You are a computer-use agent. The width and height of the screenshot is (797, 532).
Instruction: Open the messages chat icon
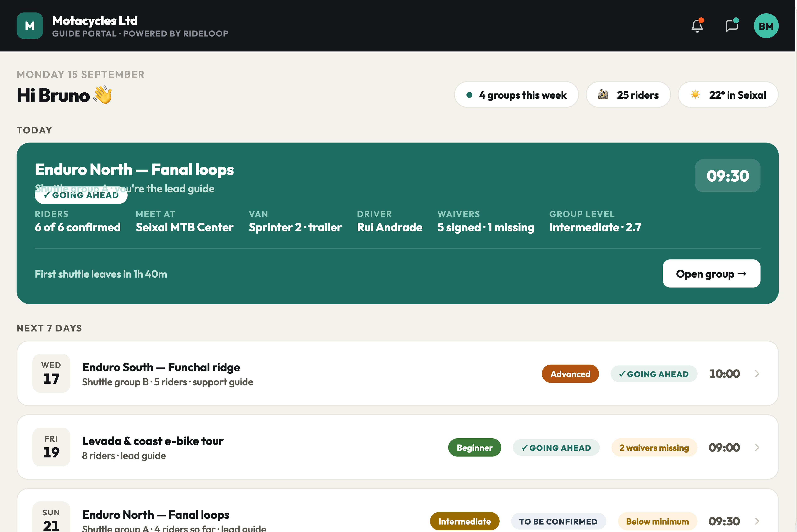[732, 26]
